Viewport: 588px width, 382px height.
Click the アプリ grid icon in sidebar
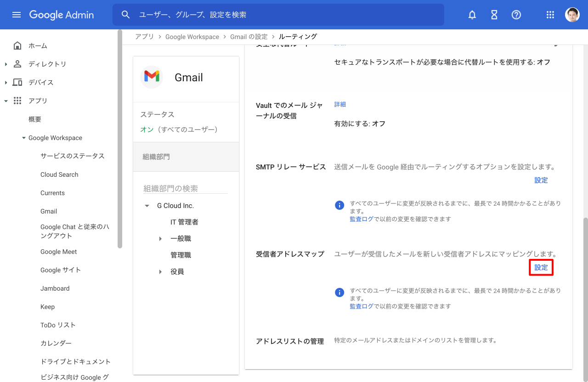(x=17, y=101)
